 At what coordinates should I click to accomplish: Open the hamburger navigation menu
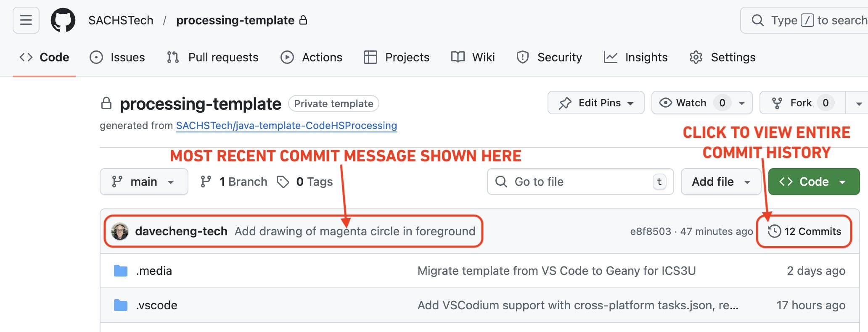(x=25, y=20)
